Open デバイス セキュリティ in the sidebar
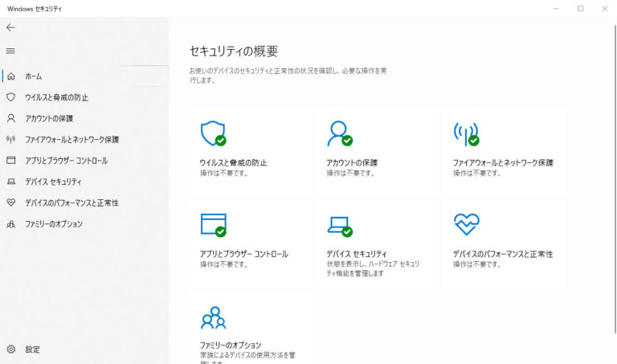The width and height of the screenshot is (617, 364). click(53, 182)
